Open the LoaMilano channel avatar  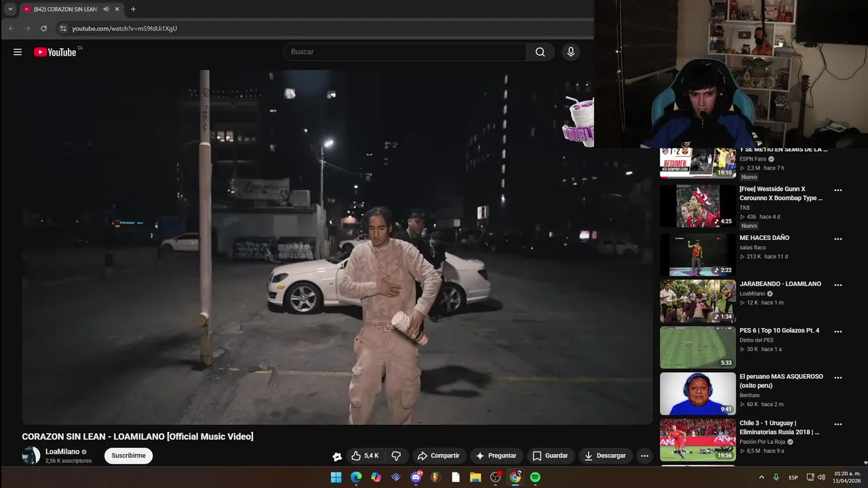pos(31,455)
